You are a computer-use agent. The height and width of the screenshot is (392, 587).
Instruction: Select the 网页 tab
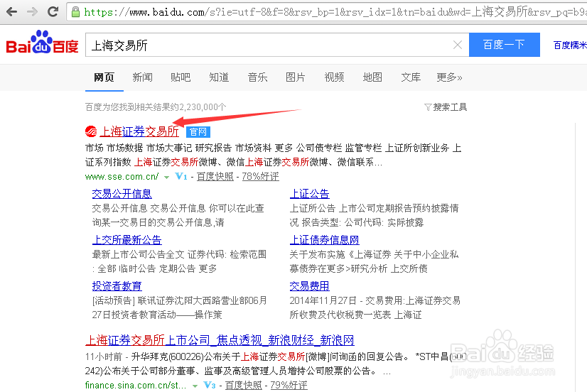[x=104, y=77]
